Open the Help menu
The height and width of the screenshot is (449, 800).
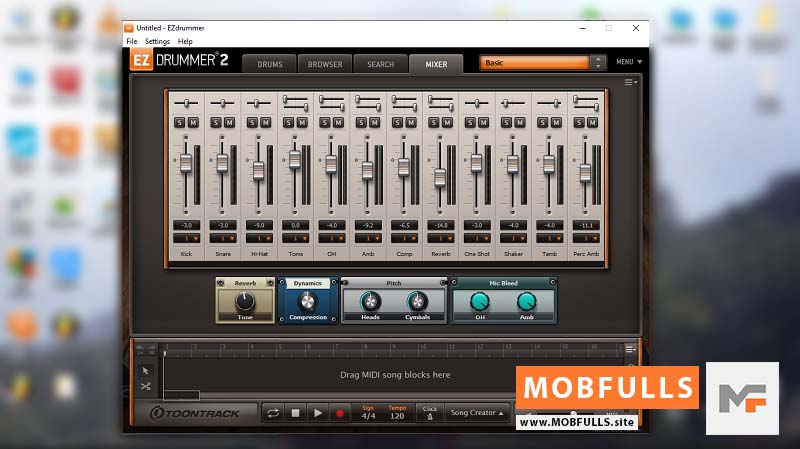coord(185,41)
